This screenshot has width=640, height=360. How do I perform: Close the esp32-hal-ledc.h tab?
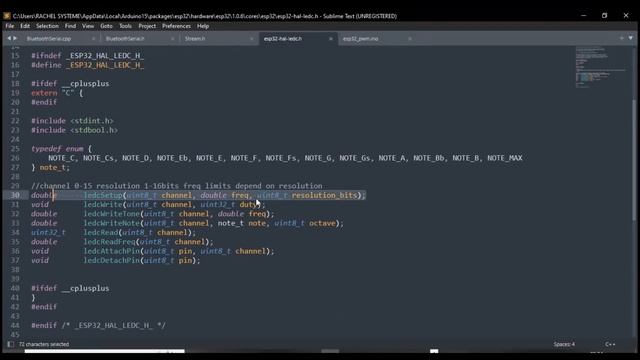point(331,39)
